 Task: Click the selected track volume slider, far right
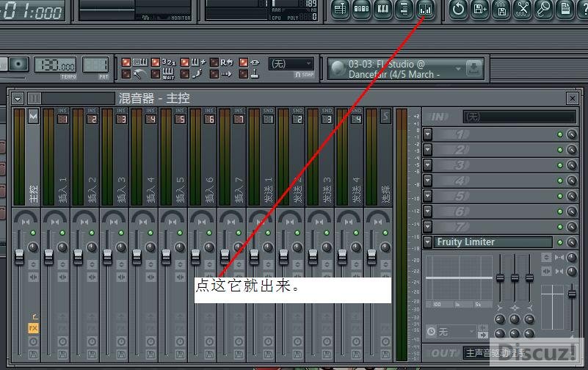572,293
